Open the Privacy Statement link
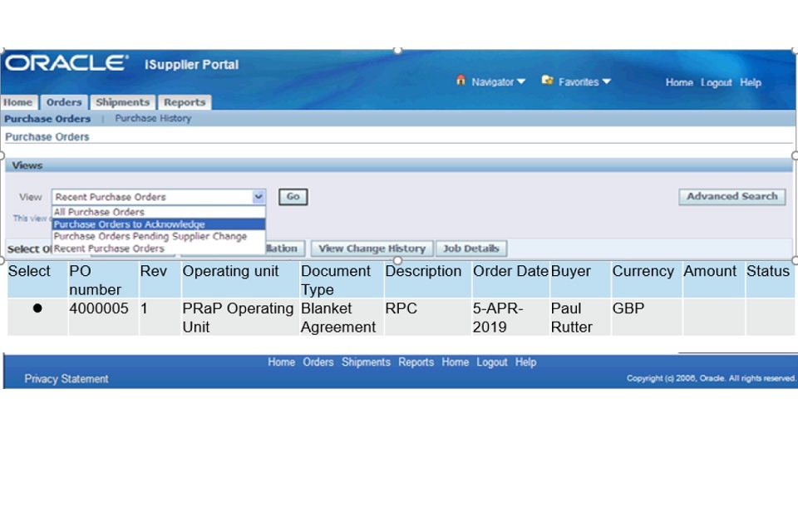Screen dimensions: 798x532 [x=66, y=379]
